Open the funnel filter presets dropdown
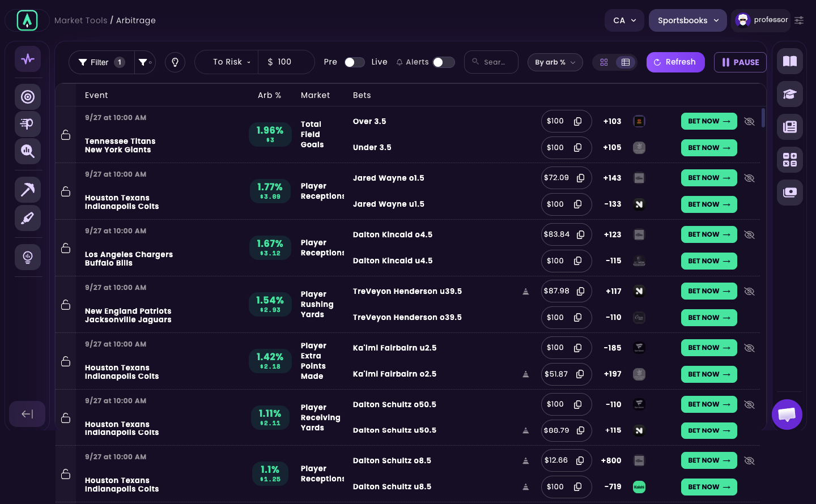 pos(145,62)
